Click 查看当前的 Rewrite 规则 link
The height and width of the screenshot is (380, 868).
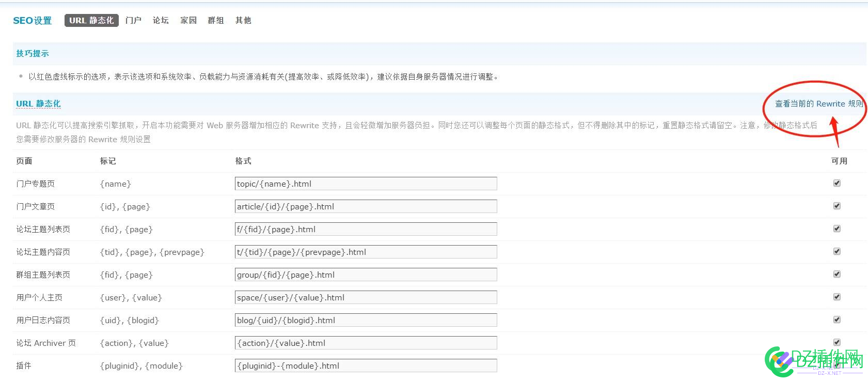click(x=819, y=103)
